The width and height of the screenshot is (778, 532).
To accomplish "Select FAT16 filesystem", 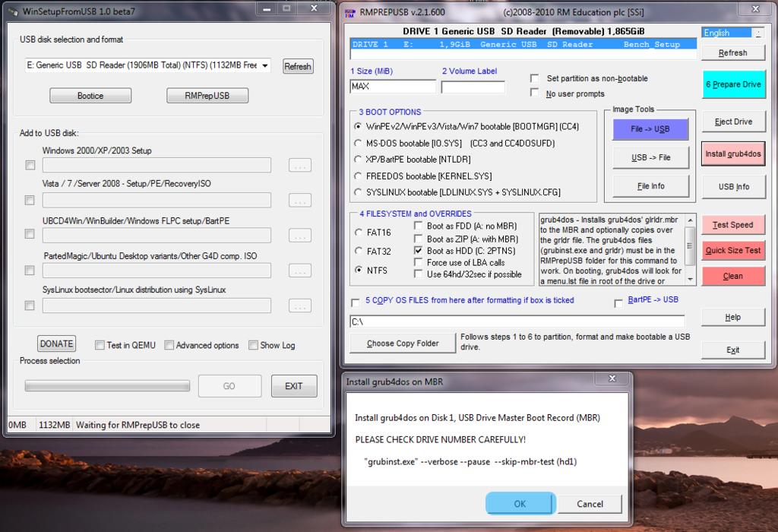I will point(359,232).
